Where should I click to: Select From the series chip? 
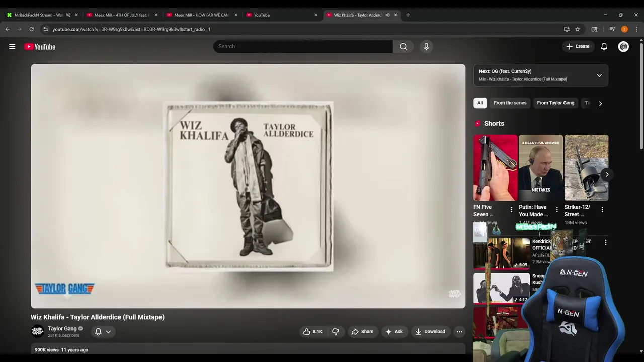(x=510, y=103)
